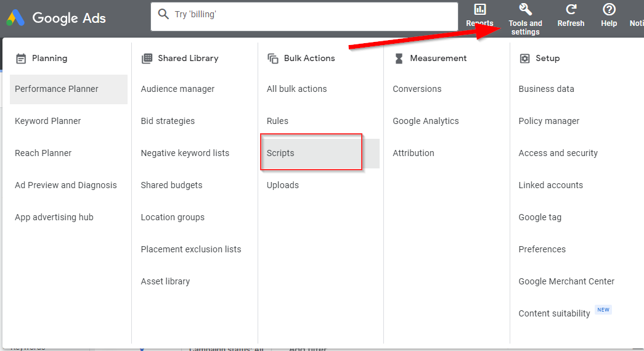Viewport: 644px width, 351px height.
Task: Go to Asset library
Action: pyautogui.click(x=165, y=281)
